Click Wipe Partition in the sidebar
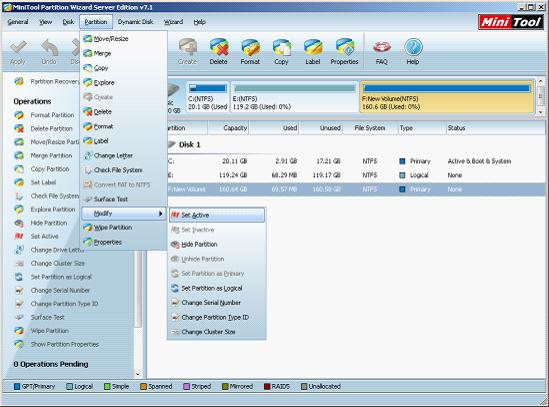549x407 pixels. coord(42,331)
